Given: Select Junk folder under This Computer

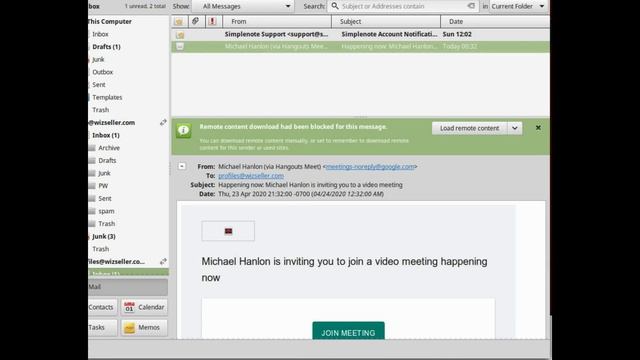Looking at the screenshot, I should [98, 60].
